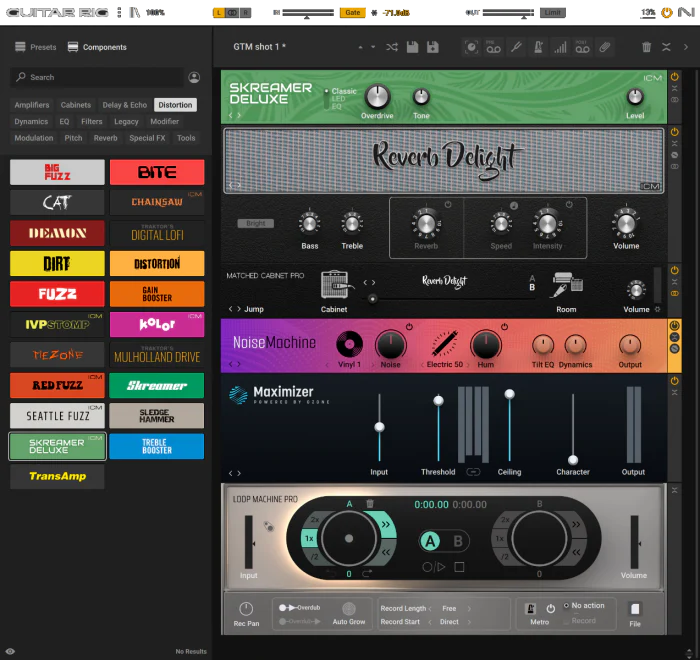Image resolution: width=700 pixels, height=660 pixels.
Task: Open the sidebar info capture icon
Action: pos(471,47)
